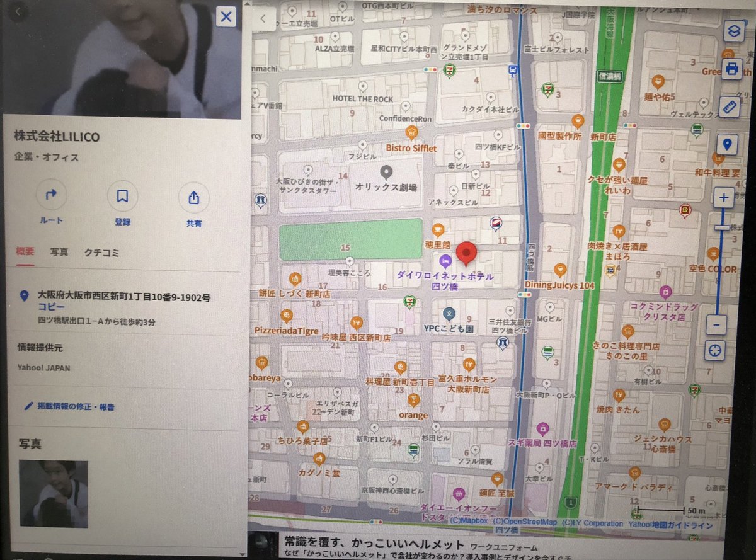Click the red location pin on map
The height and width of the screenshot is (560, 756).
click(x=466, y=253)
